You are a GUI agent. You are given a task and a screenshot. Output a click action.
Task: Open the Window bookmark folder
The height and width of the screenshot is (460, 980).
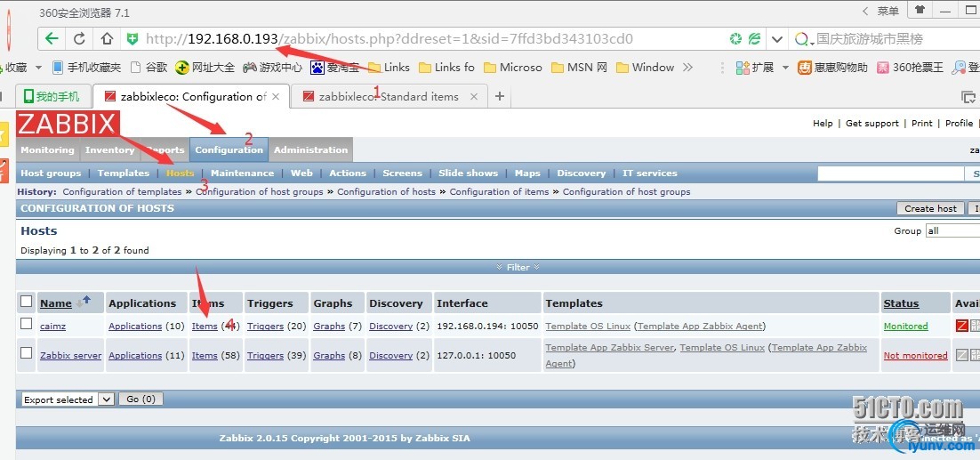pyautogui.click(x=645, y=68)
